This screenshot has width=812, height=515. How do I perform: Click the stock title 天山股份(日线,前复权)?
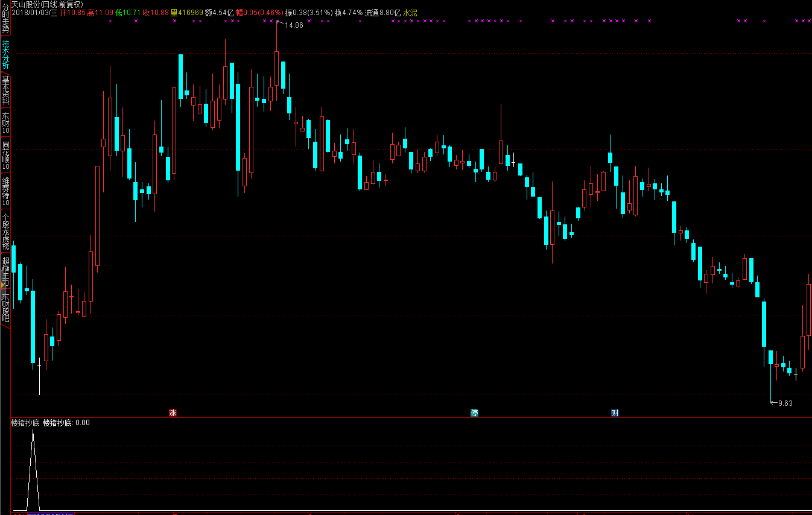click(x=47, y=4)
